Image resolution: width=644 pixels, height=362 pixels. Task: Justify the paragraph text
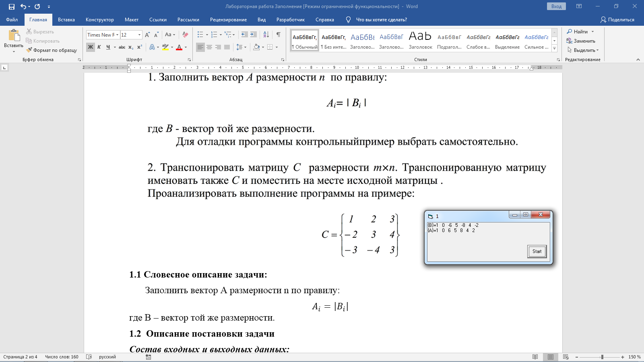pos(227,47)
